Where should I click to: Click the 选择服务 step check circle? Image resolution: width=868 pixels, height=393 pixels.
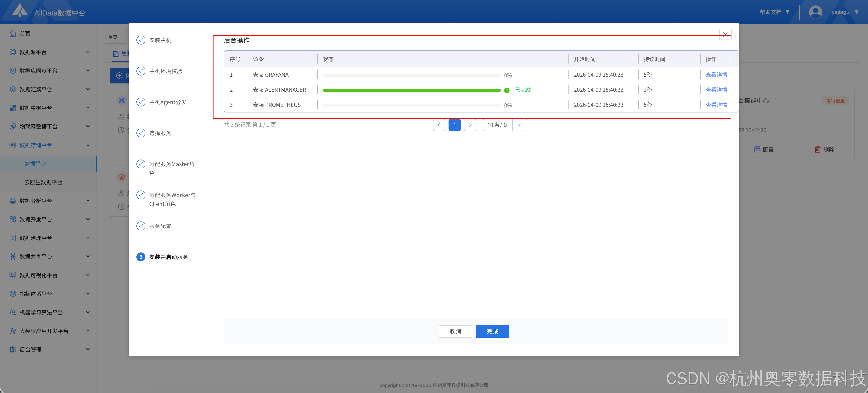[x=140, y=133]
